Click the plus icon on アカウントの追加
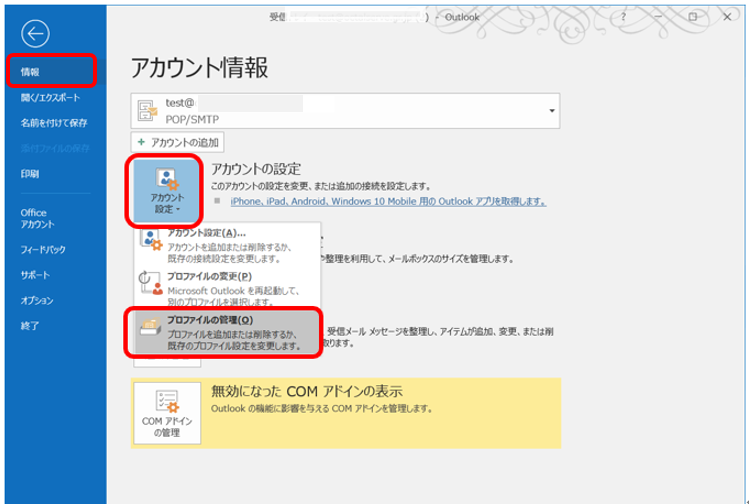This screenshot has height=504, width=749. 141,142
